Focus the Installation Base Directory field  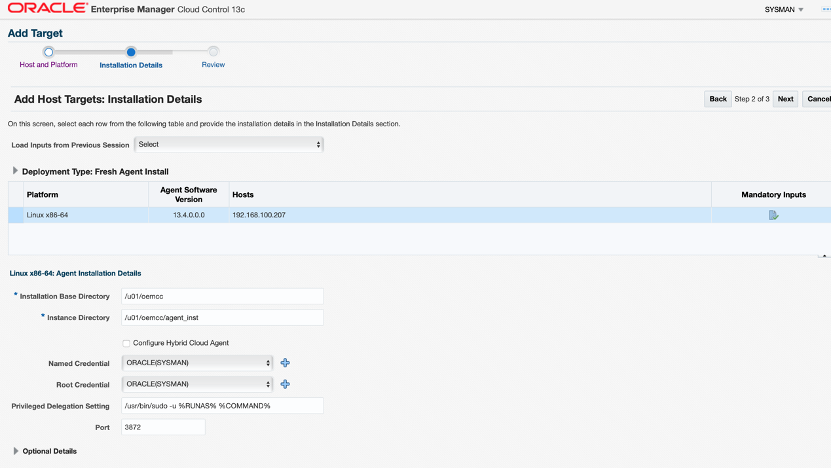(222, 296)
